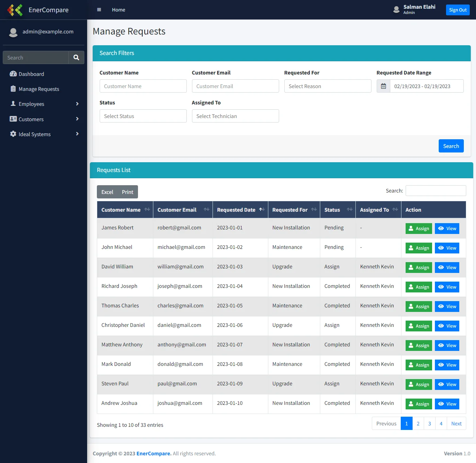Click the Customer Email filter field
The height and width of the screenshot is (463, 476).
[x=235, y=86]
